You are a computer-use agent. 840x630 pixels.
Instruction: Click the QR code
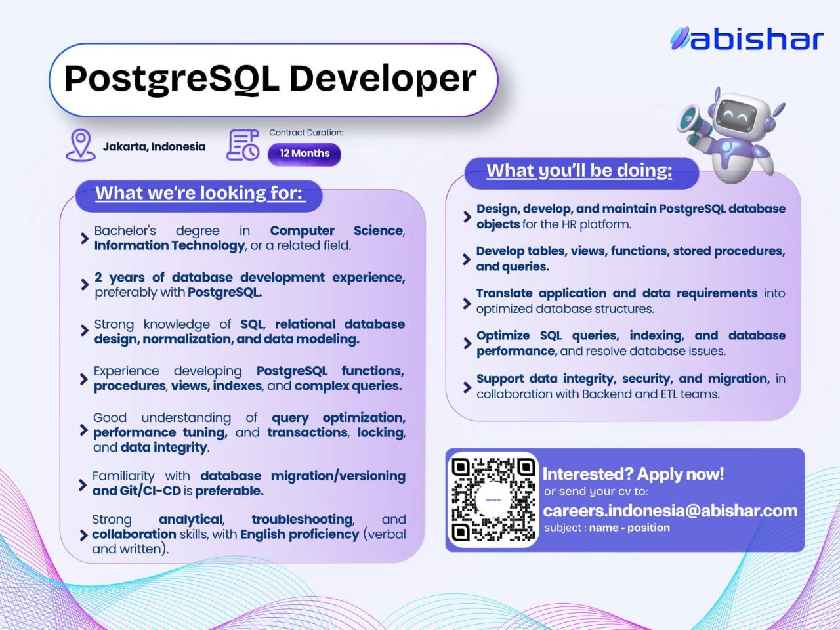[x=493, y=499]
